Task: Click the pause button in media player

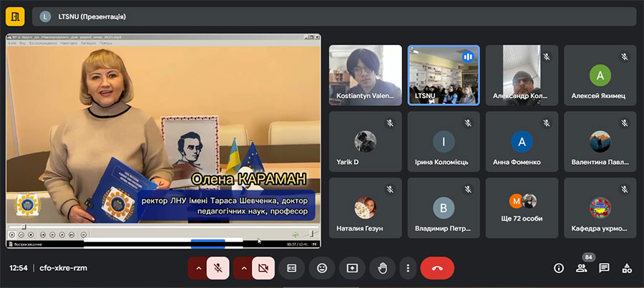Action: click(21, 235)
